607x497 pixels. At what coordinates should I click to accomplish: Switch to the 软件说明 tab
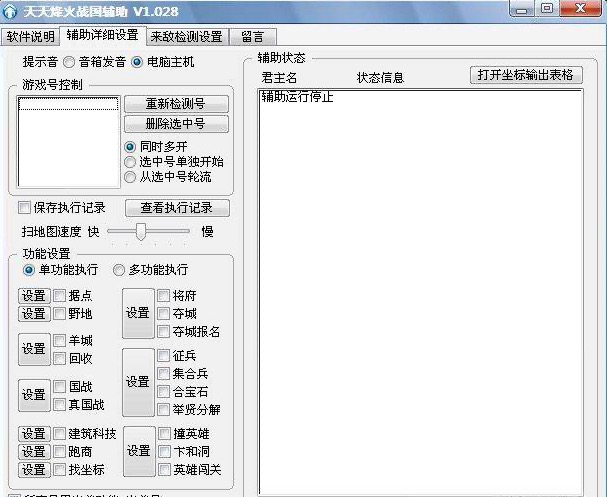(x=30, y=37)
